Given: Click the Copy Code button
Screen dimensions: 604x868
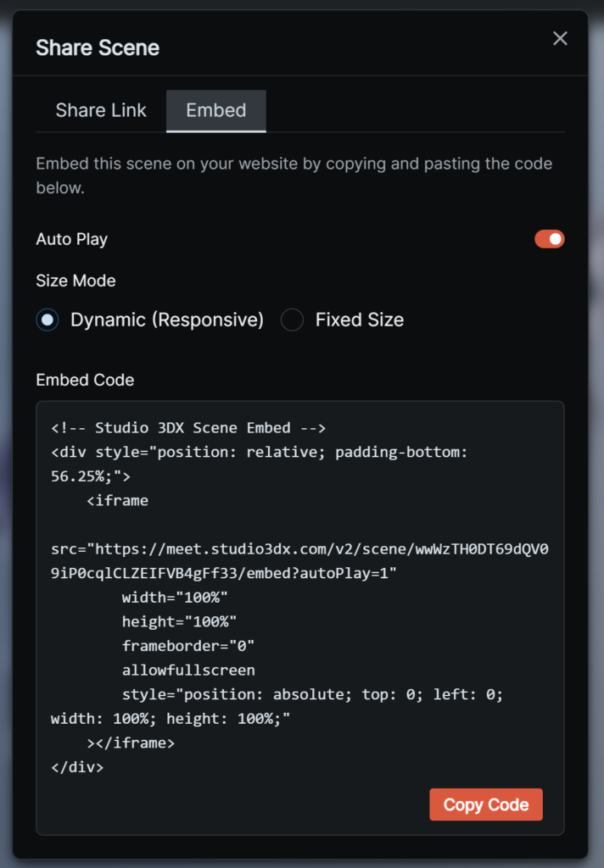Looking at the screenshot, I should coord(486,804).
